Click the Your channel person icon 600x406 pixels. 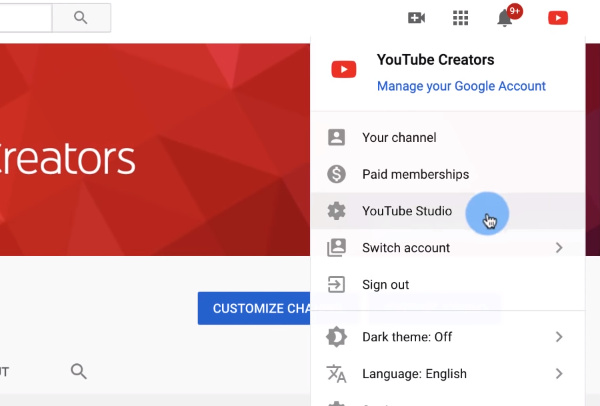[x=336, y=137]
